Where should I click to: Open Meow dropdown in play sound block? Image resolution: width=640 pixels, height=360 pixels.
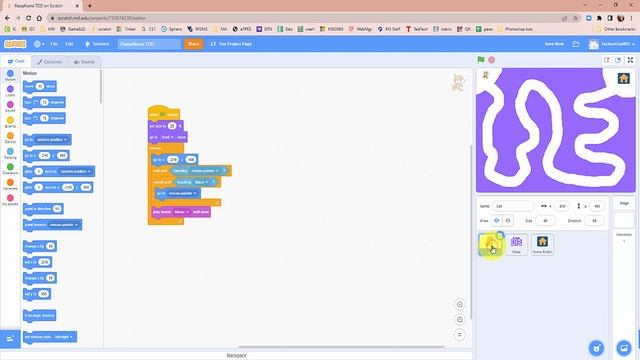coord(181,212)
